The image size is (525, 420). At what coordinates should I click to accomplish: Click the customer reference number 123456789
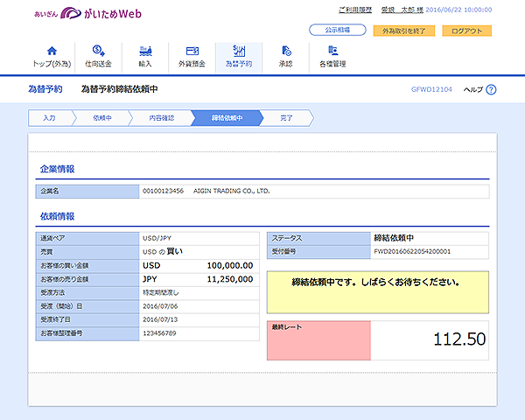(159, 333)
